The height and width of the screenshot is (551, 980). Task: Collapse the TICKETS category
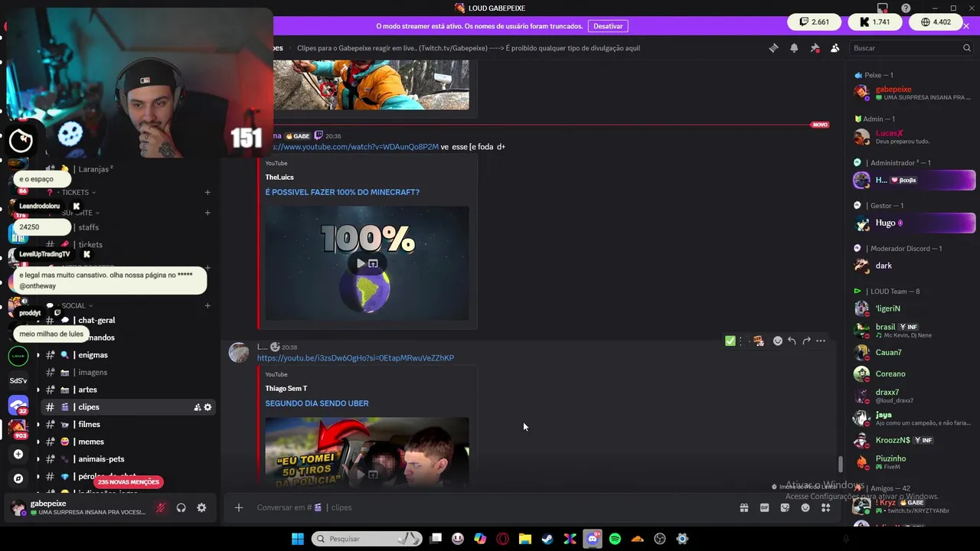coord(75,193)
